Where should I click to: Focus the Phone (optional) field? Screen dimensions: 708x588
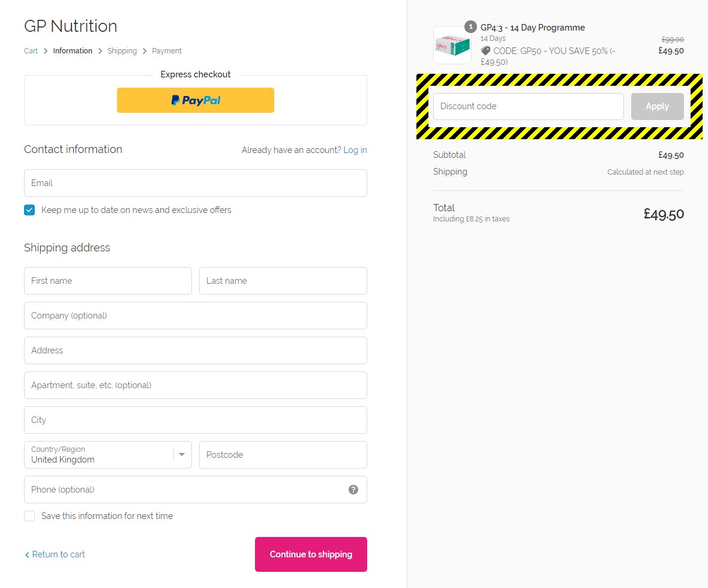[x=196, y=490]
